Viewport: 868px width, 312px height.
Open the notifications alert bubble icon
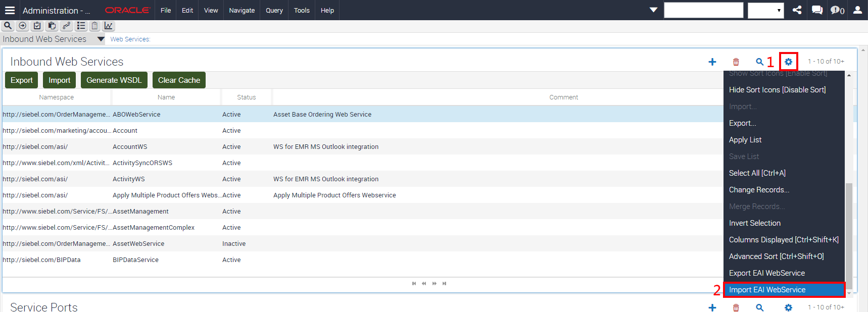click(837, 10)
